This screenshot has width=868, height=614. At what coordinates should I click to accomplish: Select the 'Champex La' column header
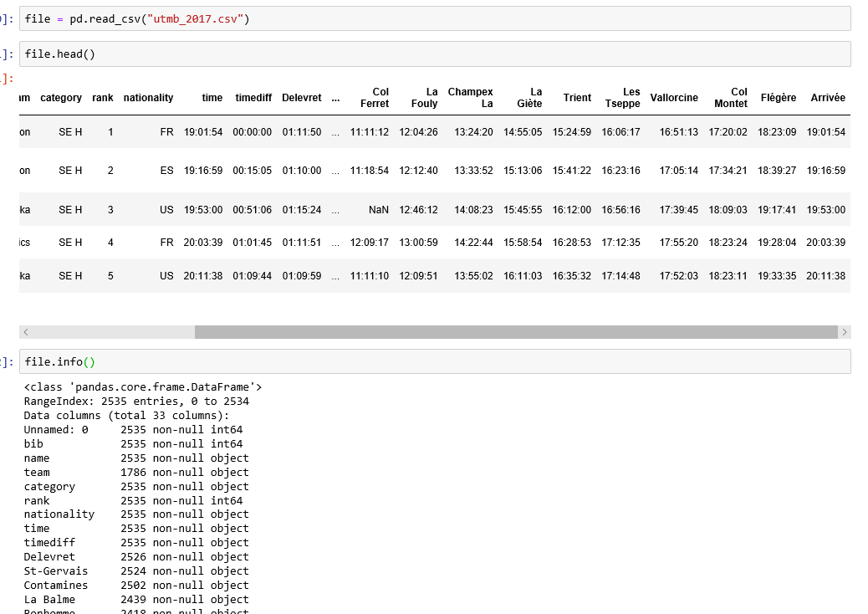(471, 97)
